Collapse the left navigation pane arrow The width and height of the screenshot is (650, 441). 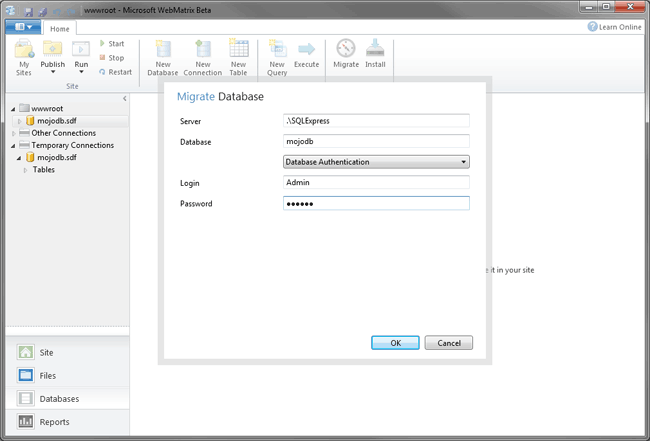tap(124, 98)
